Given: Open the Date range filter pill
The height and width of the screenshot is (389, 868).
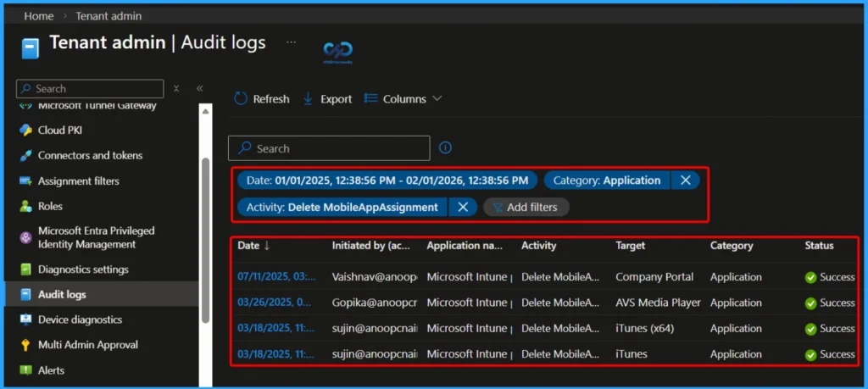Looking at the screenshot, I should click(387, 181).
